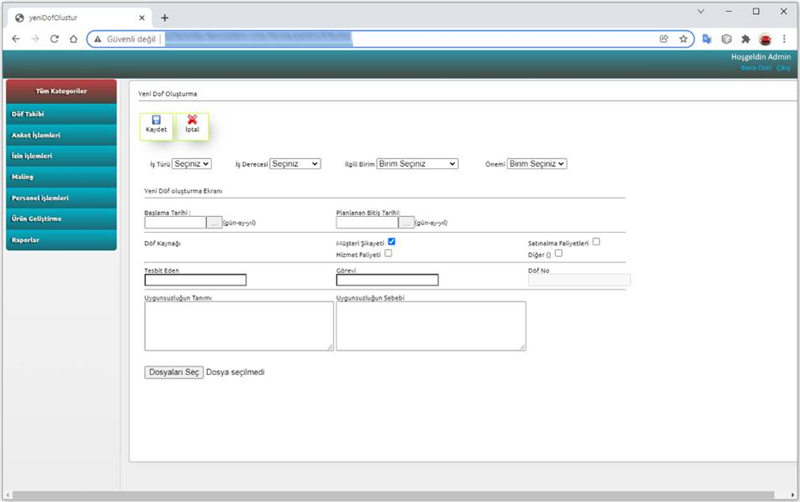
Task: Click the scrollbar right arrow
Action: pos(792,495)
